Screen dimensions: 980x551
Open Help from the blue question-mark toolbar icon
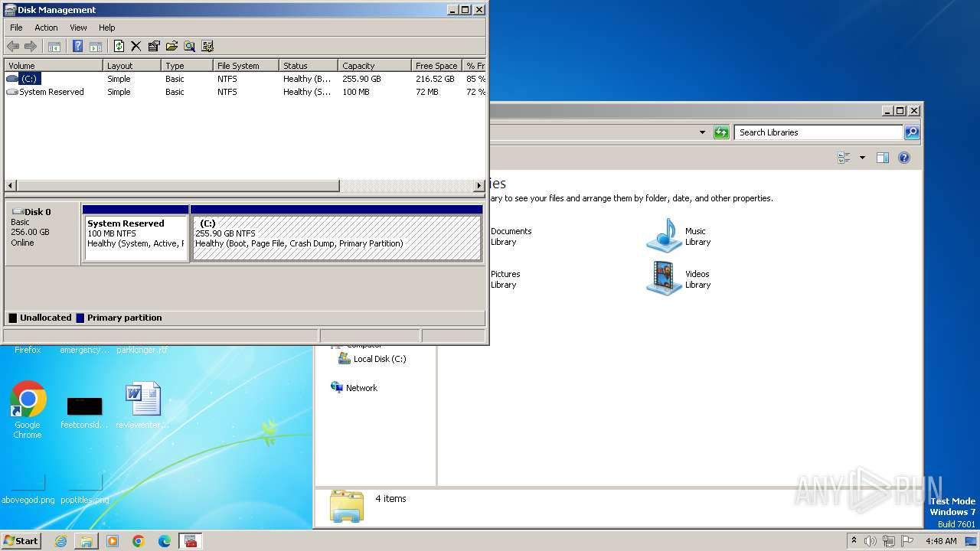pyautogui.click(x=77, y=46)
